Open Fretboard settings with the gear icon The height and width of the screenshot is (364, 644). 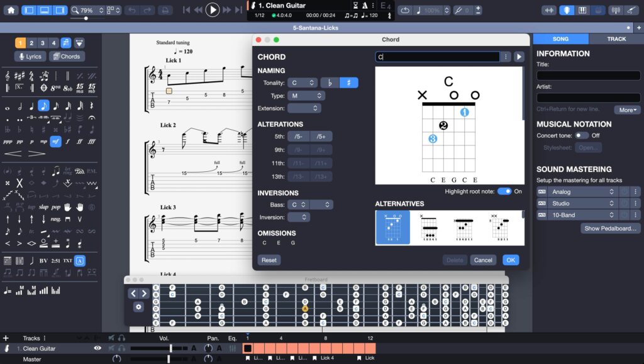coord(138,307)
